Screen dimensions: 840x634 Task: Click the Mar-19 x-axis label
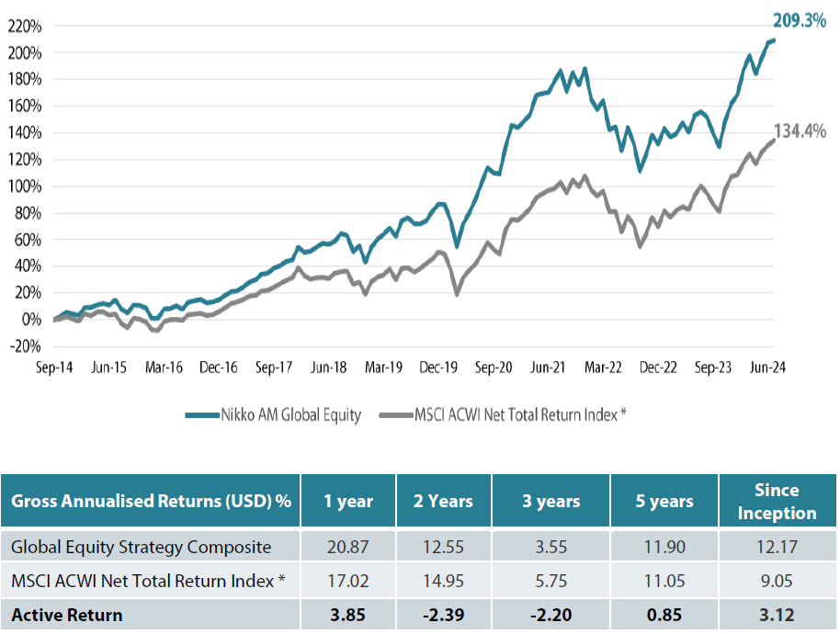click(x=383, y=368)
